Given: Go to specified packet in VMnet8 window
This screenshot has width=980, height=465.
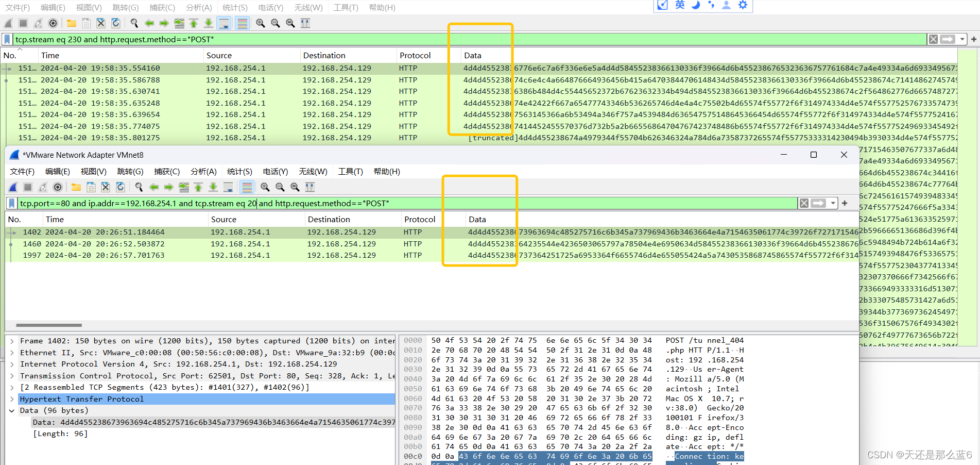Looking at the screenshot, I should [x=184, y=187].
